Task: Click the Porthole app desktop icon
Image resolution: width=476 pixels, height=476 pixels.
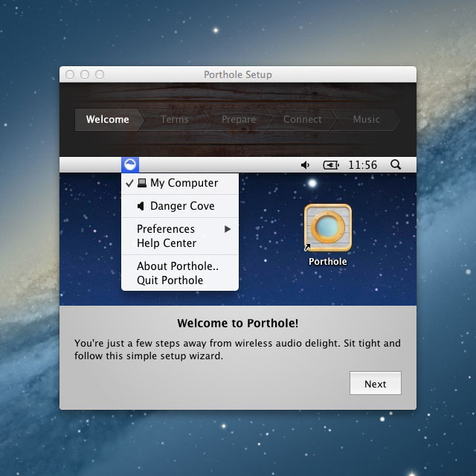Action: (328, 228)
